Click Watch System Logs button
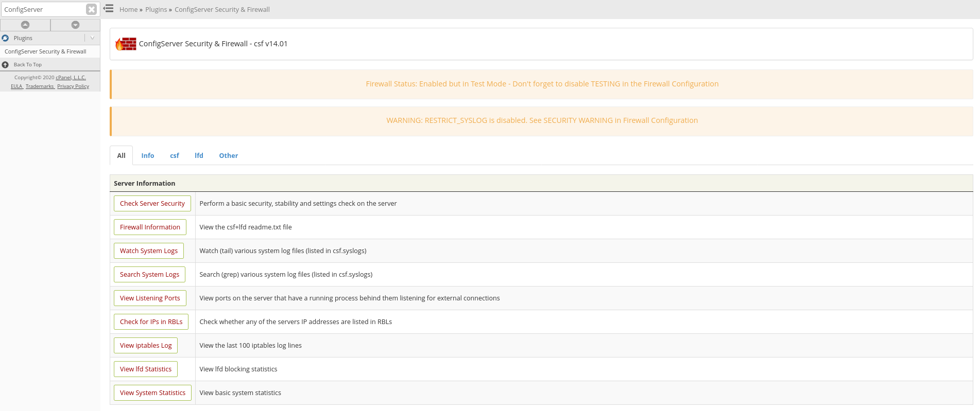This screenshot has height=411, width=980. click(x=149, y=251)
